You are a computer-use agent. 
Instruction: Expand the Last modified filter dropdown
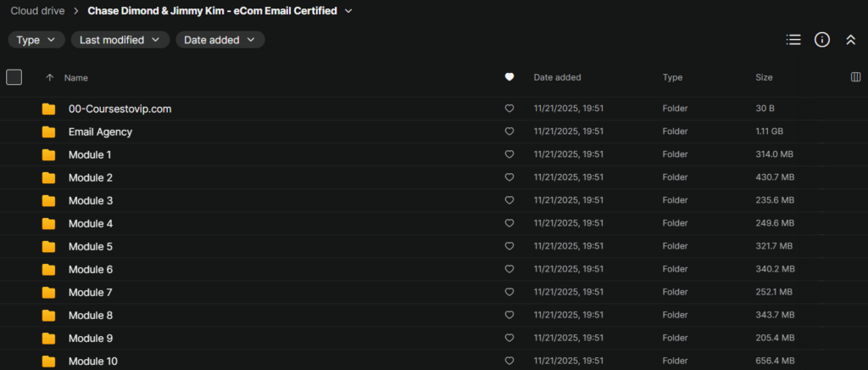pos(120,40)
